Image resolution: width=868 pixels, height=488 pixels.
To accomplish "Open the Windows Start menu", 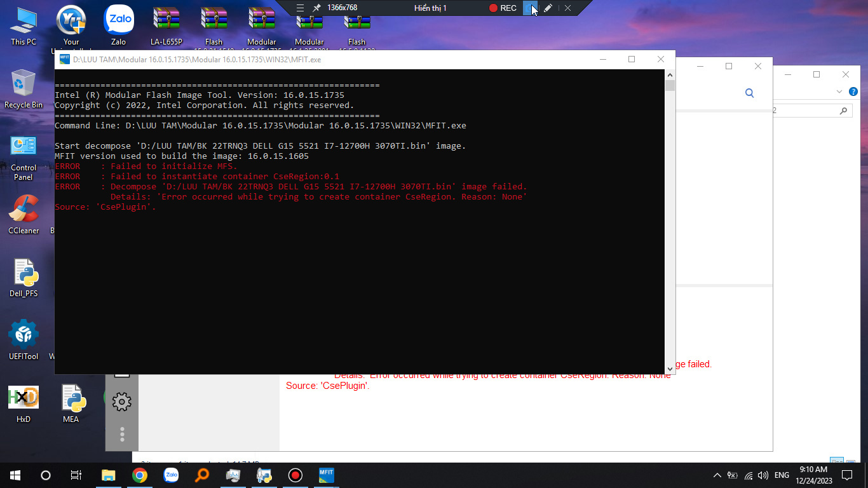I will [x=15, y=475].
